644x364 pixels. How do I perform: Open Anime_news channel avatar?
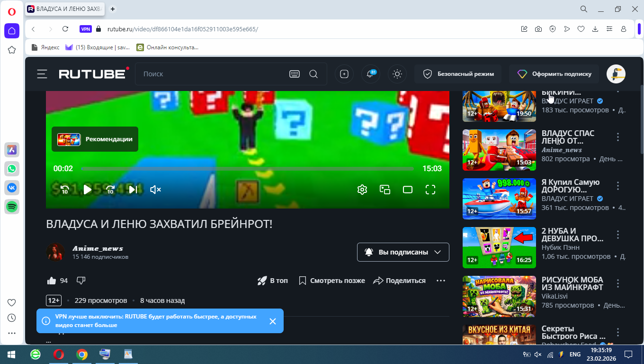55,252
